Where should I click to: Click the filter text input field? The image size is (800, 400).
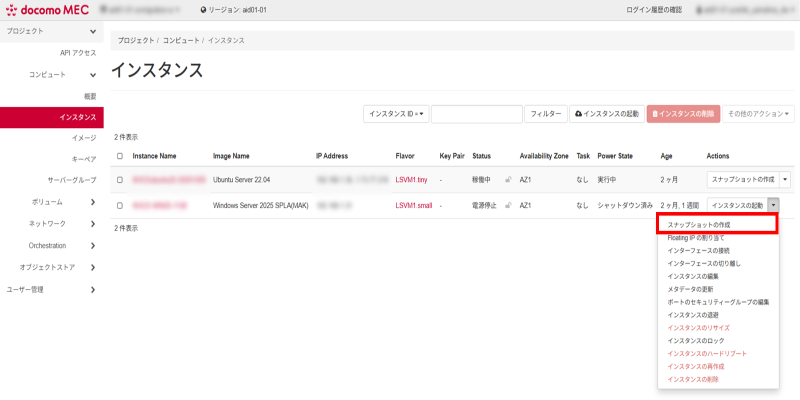[x=476, y=114]
